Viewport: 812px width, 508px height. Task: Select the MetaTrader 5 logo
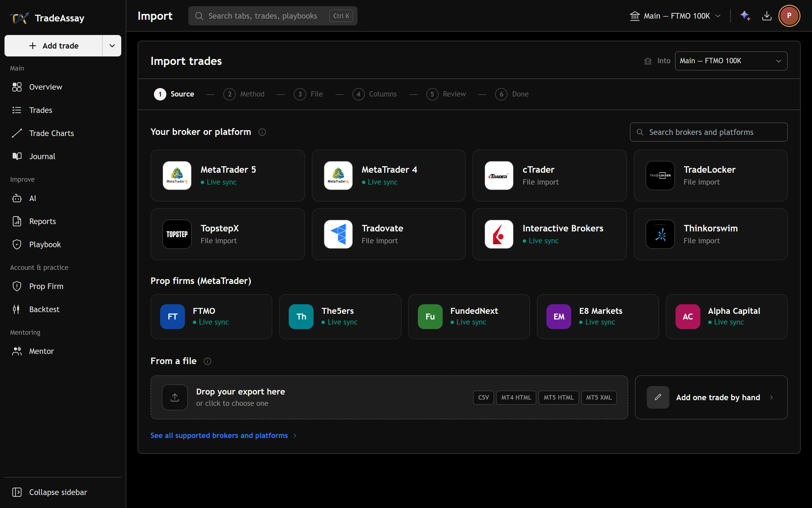click(177, 175)
